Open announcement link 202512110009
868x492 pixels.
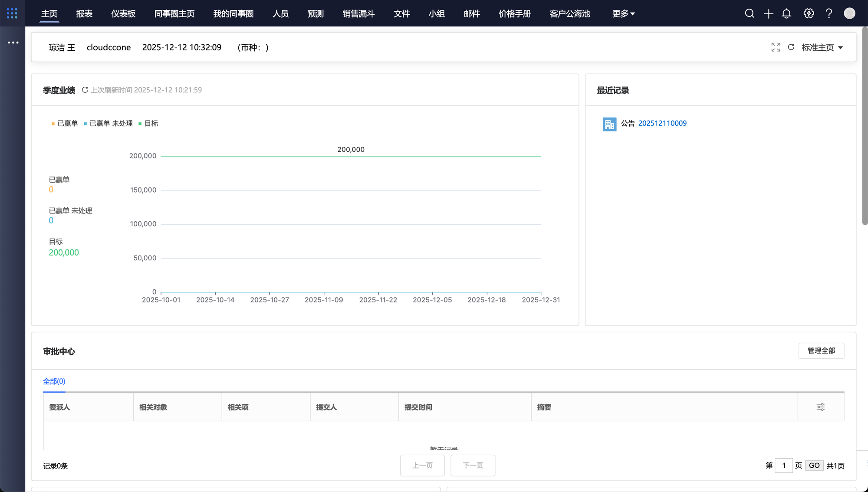click(662, 123)
